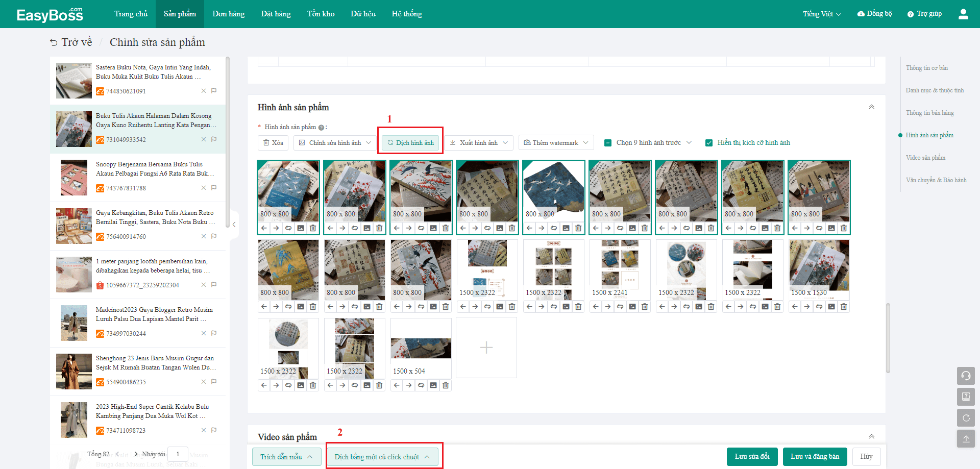Go back using Trở về link

pos(71,42)
